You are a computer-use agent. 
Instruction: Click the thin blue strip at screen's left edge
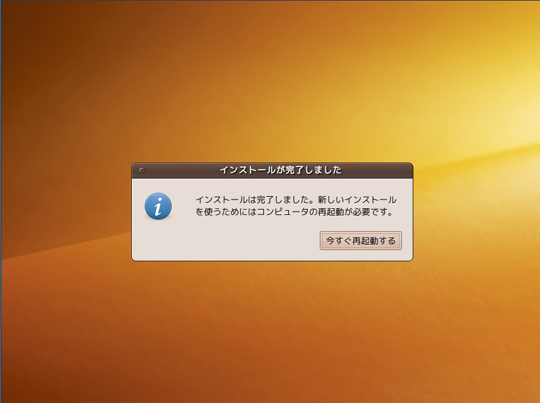pos(1,202)
